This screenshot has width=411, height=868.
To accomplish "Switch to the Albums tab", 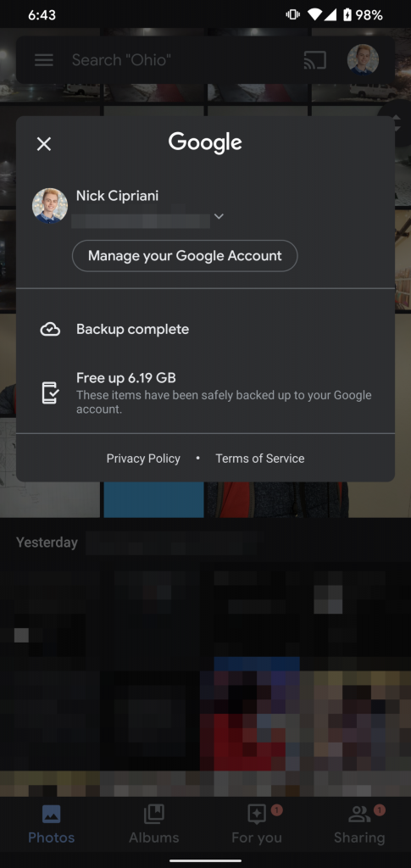I will coord(153,824).
